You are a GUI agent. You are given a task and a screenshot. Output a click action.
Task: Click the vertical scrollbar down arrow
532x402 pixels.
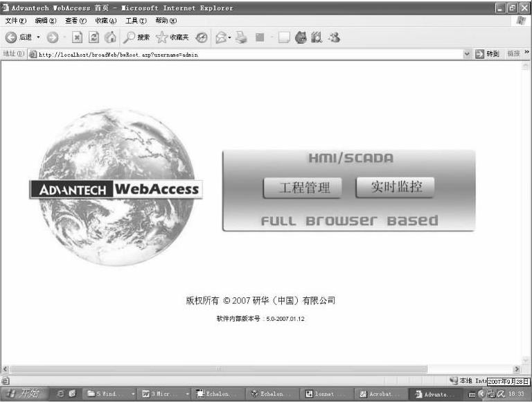click(x=525, y=360)
